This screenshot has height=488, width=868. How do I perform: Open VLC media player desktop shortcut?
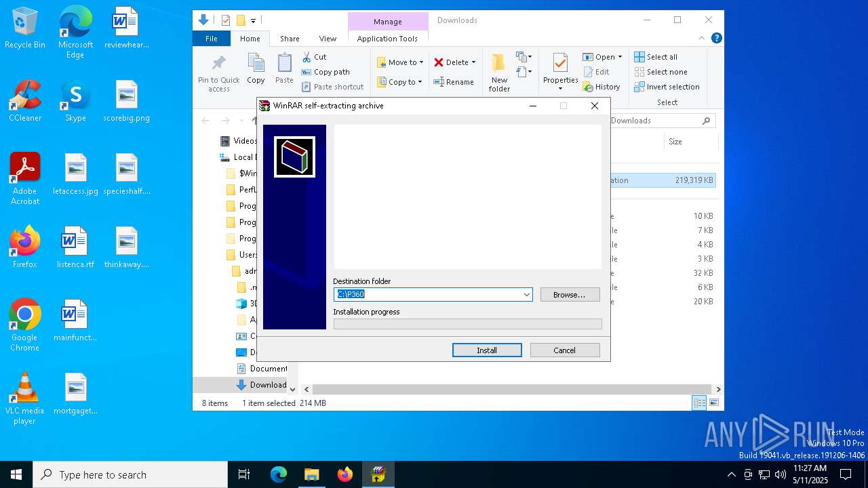tap(24, 399)
